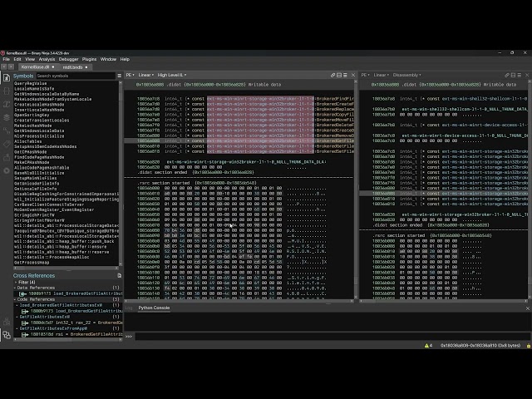Switch to the KernelBase.dll tab

pyautogui.click(x=37, y=67)
